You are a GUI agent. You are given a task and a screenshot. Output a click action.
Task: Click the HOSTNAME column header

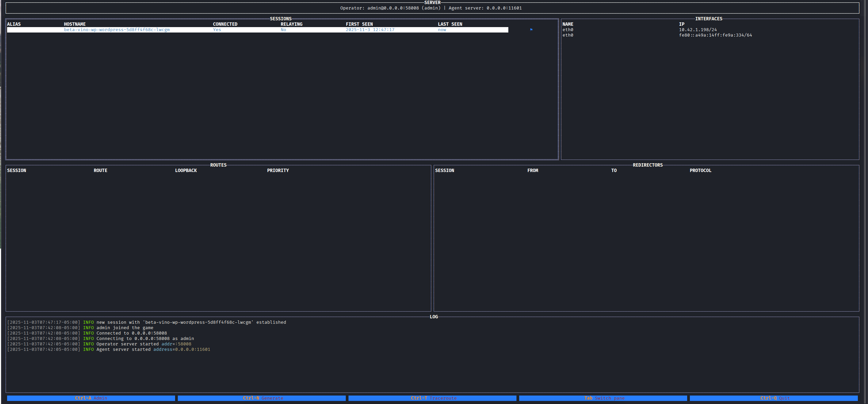point(75,24)
